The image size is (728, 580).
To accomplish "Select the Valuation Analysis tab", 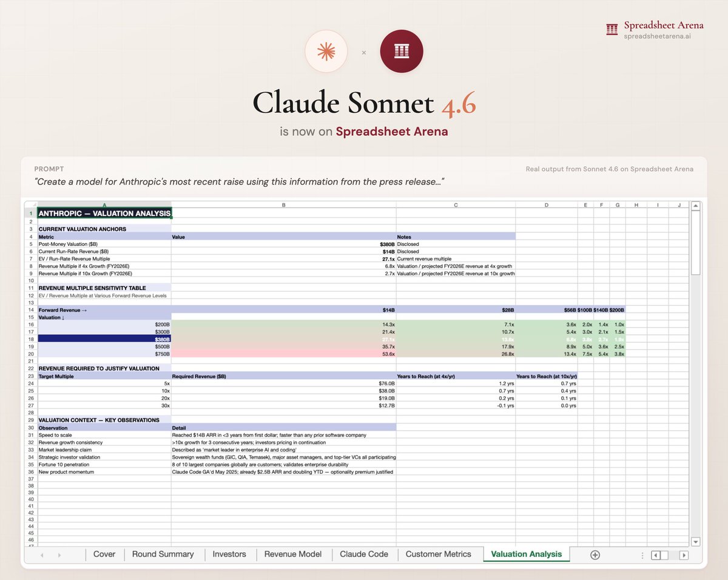I will click(x=527, y=554).
